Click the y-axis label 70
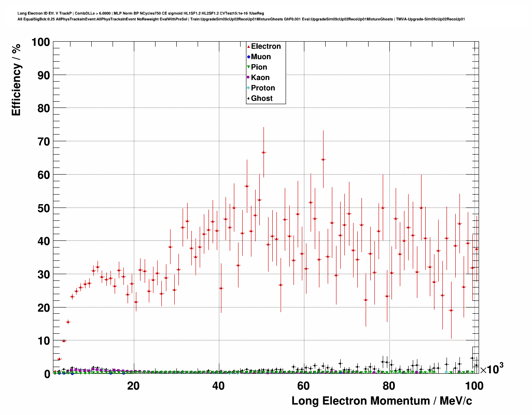Screen dimensions: 532x415 point(44,142)
